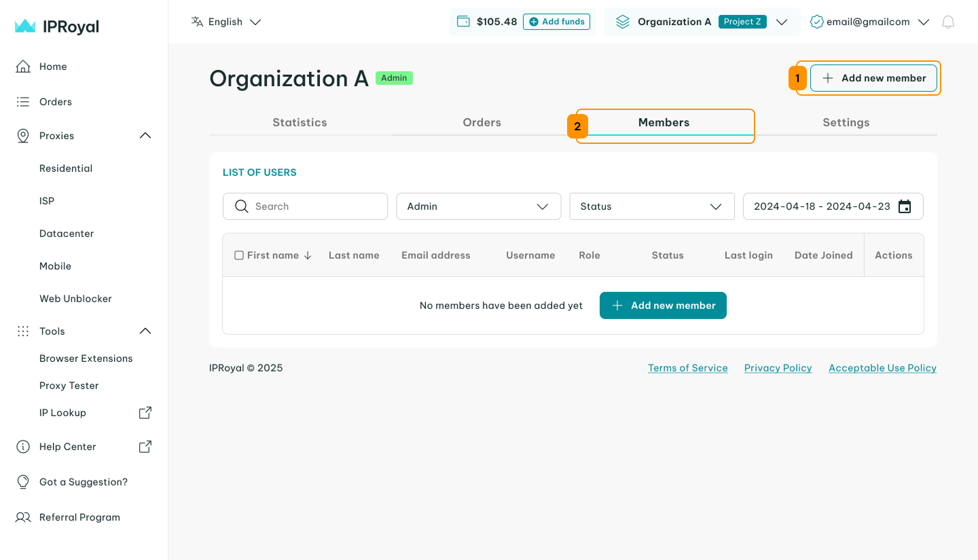The height and width of the screenshot is (560, 978).
Task: Click the IPRoyal crown logo
Action: point(25,26)
